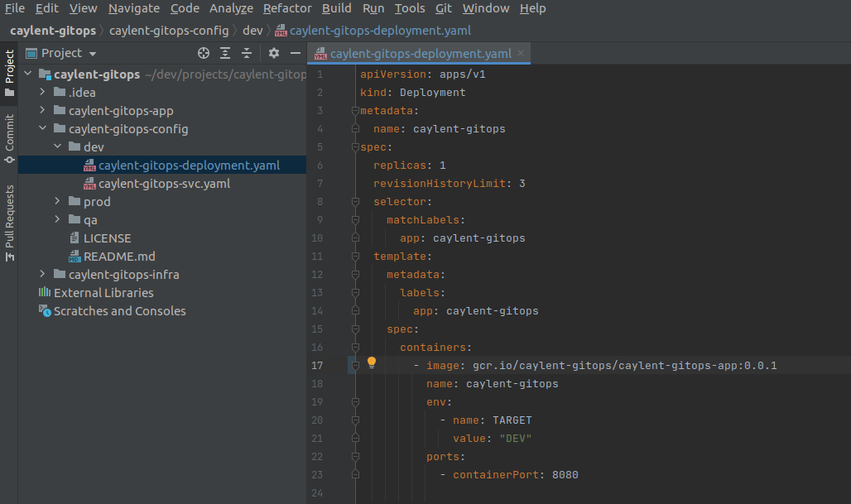The width and height of the screenshot is (851, 504).
Task: Click the containerPort value 8080
Action: (565, 475)
